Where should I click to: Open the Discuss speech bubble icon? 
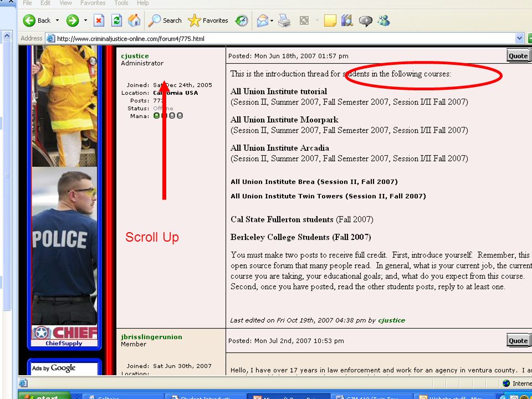(x=365, y=21)
